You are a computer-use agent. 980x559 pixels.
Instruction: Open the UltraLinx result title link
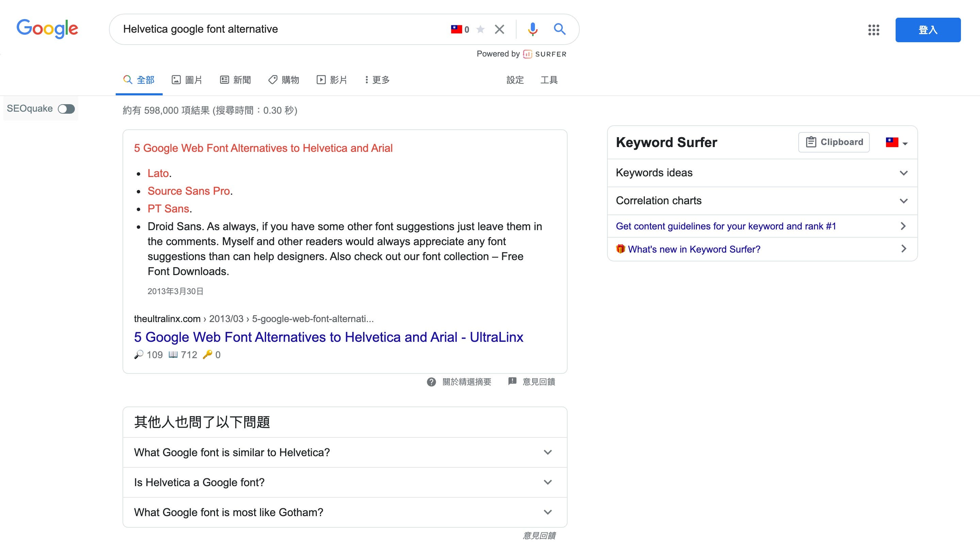pyautogui.click(x=328, y=337)
